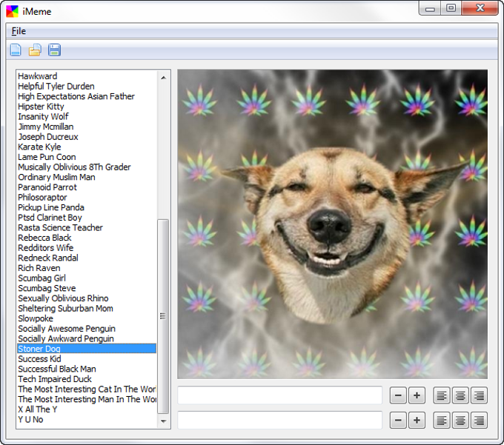Open the File menu
Screen dimensions: 504x445
(x=19, y=31)
